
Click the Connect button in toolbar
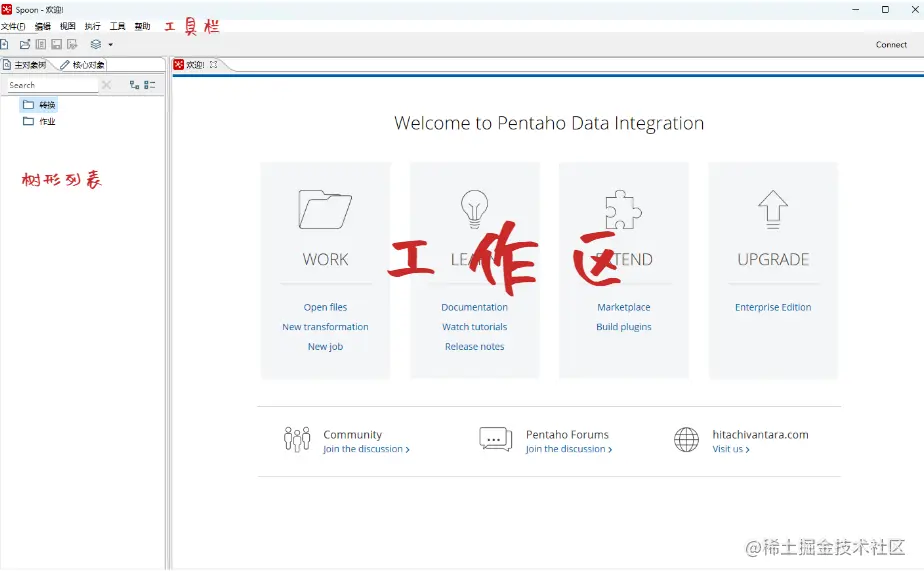(891, 45)
